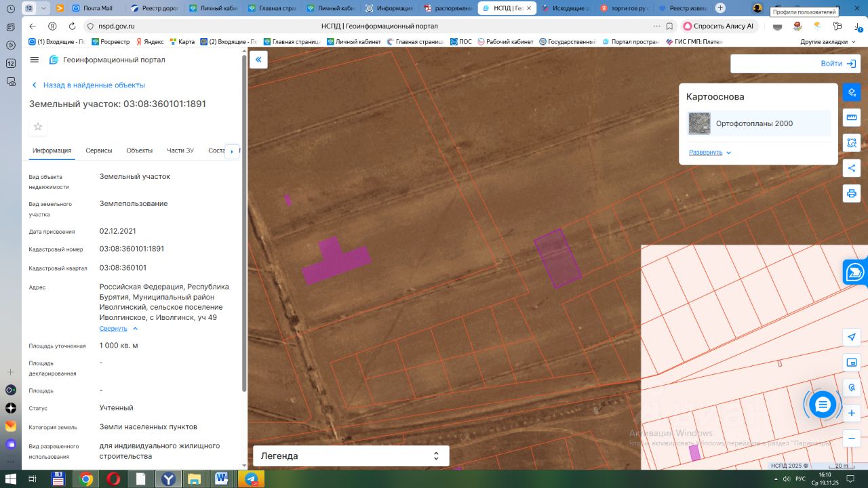Open the ruler measurement tool
The width and height of the screenshot is (868, 488).
click(x=852, y=118)
